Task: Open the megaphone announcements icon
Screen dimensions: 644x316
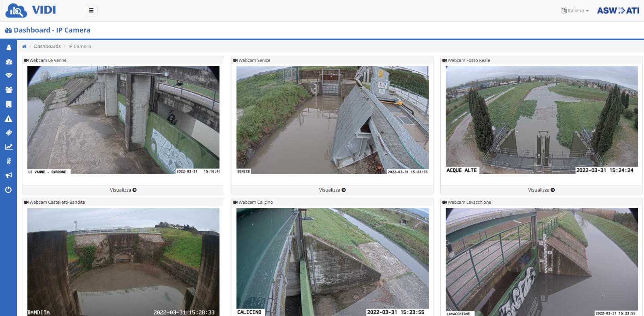Action: (x=8, y=175)
